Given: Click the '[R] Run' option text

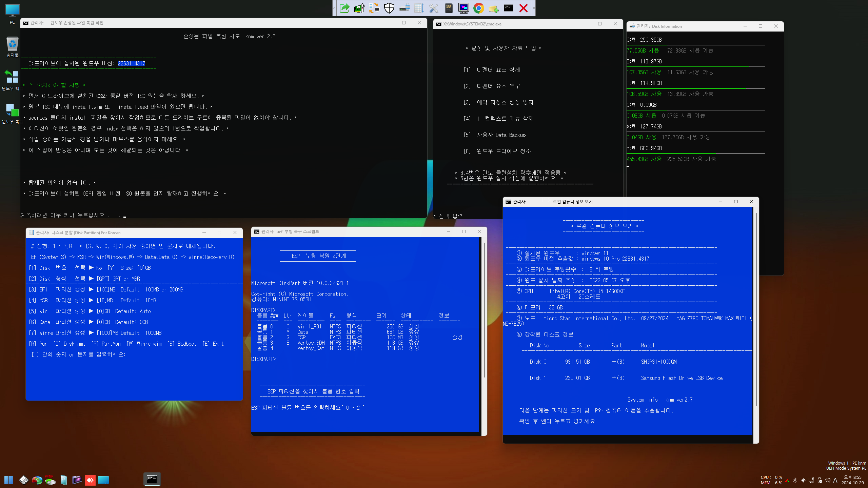Looking at the screenshot, I should pos(38,344).
